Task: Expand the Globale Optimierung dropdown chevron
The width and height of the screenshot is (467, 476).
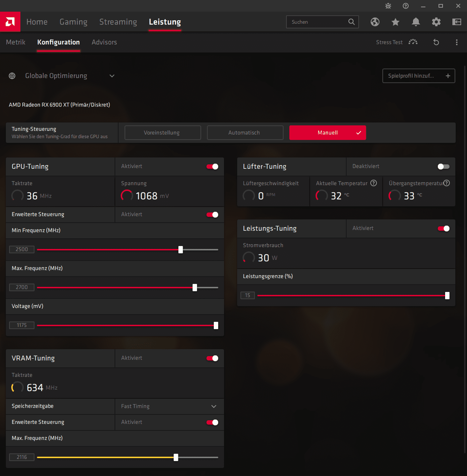Action: pyautogui.click(x=112, y=76)
